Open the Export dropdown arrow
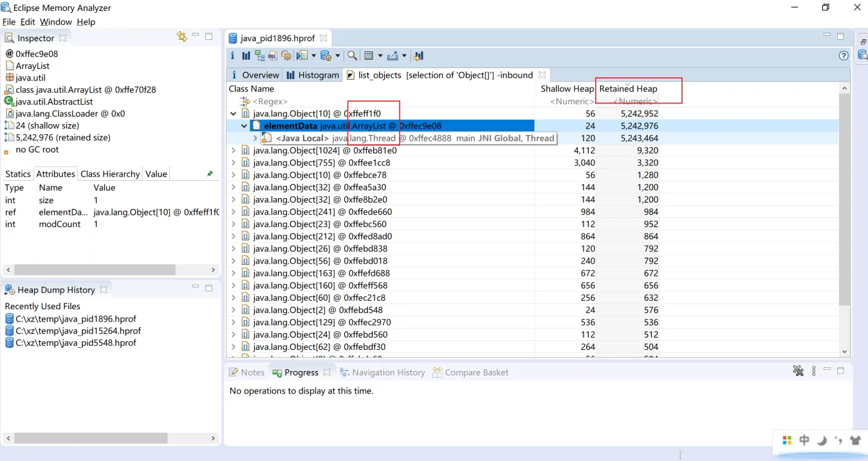Image resolution: width=868 pixels, height=461 pixels. tap(404, 56)
